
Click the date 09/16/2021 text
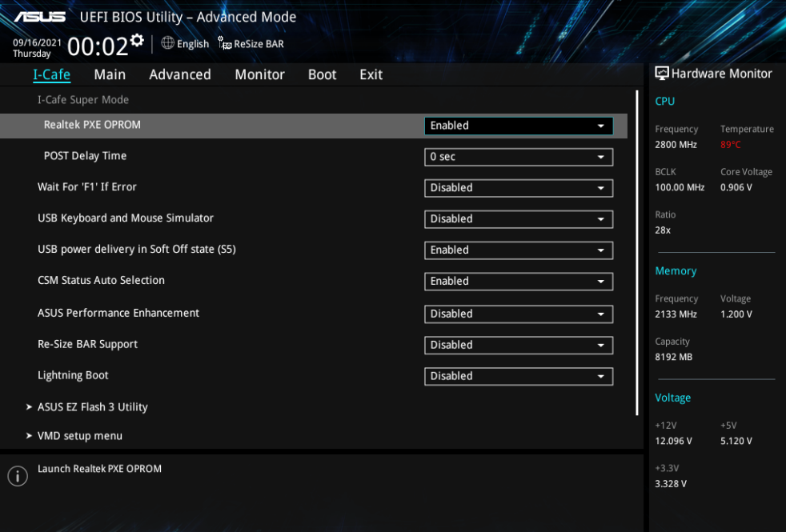coord(37,42)
